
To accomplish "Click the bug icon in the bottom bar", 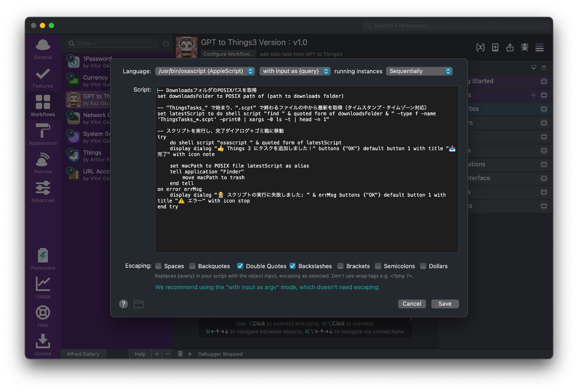I will [x=180, y=354].
